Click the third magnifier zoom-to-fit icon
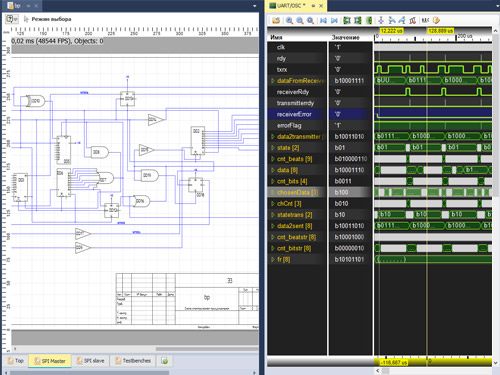This screenshot has width=500, height=375. click(310, 20)
